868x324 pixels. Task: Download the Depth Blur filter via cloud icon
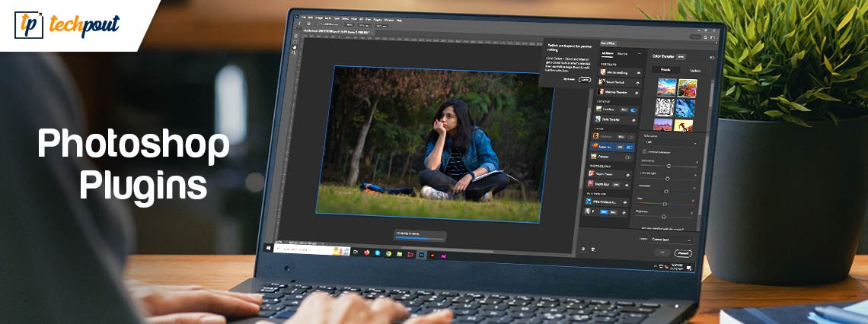(627, 186)
